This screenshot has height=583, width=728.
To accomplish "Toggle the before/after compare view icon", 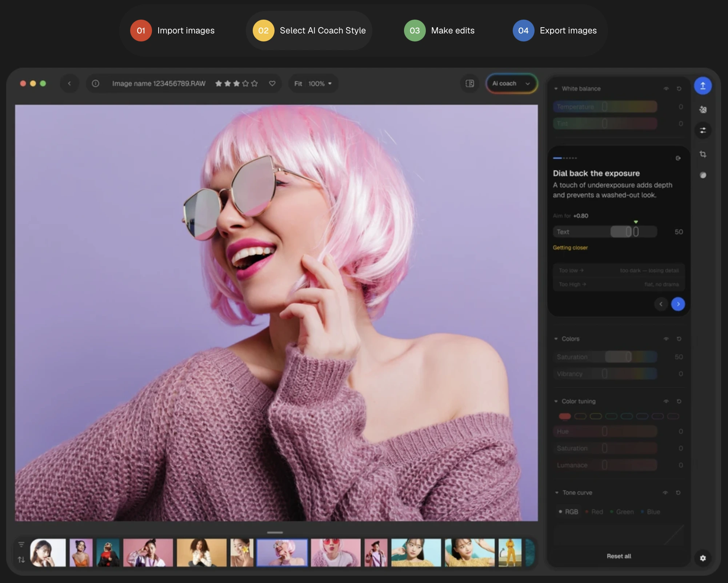I will pos(469,84).
